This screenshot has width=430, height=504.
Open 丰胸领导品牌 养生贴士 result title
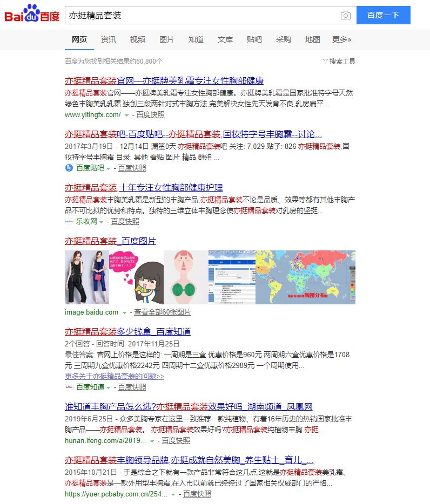click(x=189, y=460)
